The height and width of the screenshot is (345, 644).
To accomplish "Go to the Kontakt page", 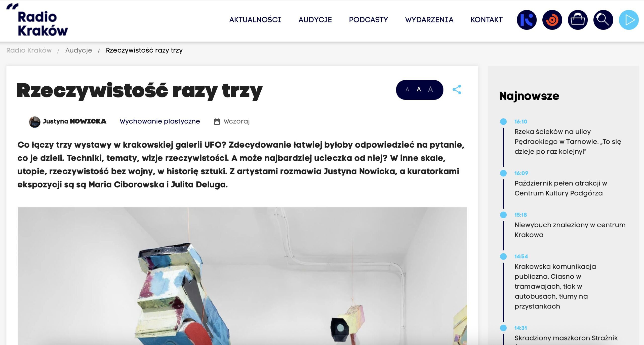I will [487, 20].
